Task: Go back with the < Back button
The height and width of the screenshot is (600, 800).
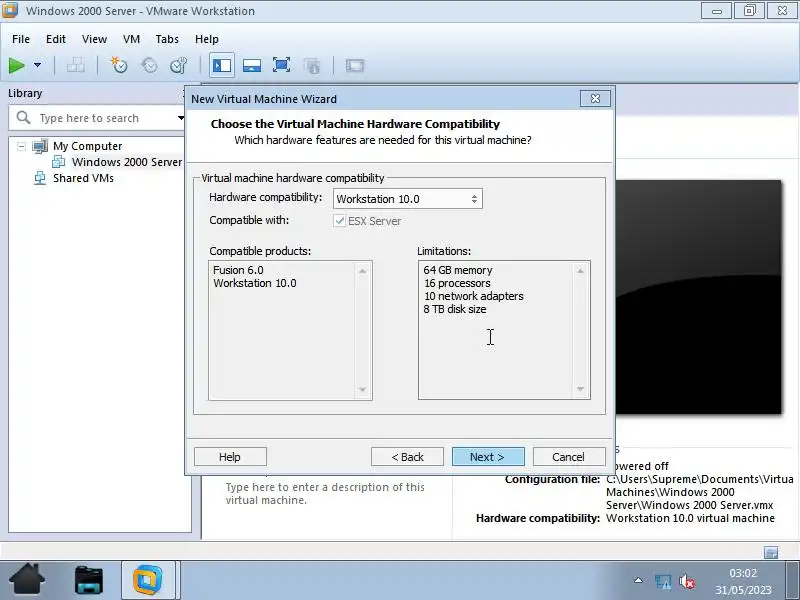Action: [407, 457]
